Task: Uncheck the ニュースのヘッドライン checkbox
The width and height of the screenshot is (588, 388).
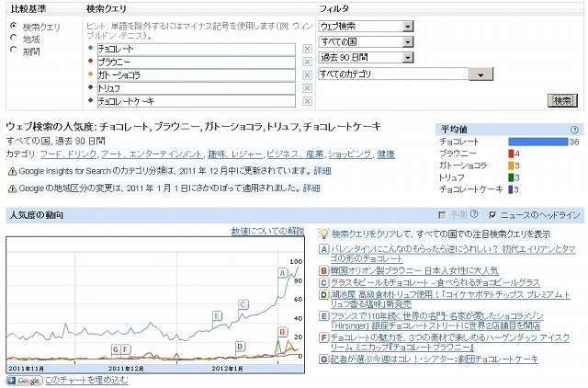Action: [x=492, y=215]
